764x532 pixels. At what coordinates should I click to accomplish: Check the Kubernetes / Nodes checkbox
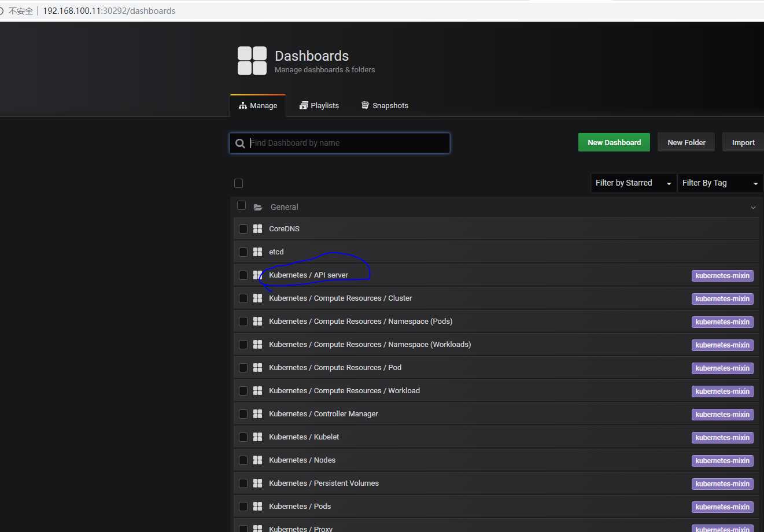coord(243,460)
